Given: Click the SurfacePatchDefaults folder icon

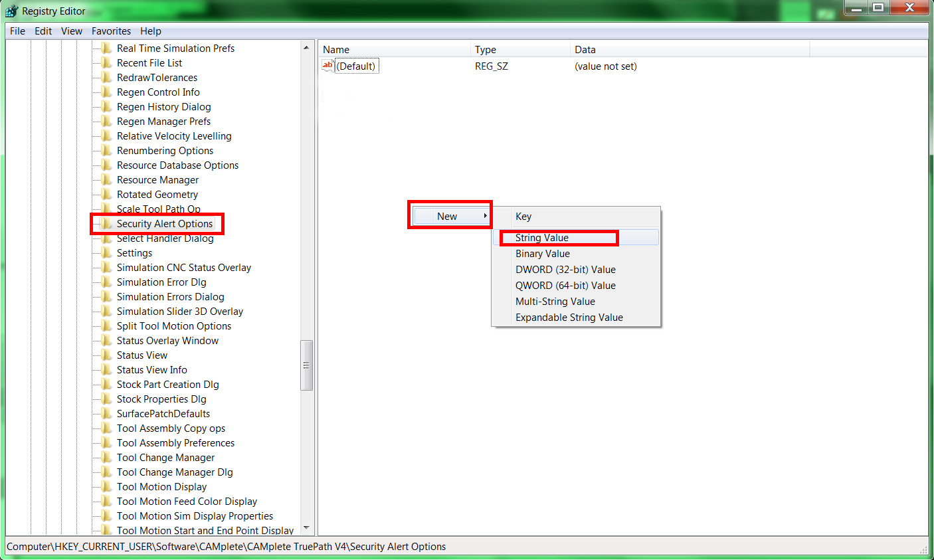Looking at the screenshot, I should (106, 413).
